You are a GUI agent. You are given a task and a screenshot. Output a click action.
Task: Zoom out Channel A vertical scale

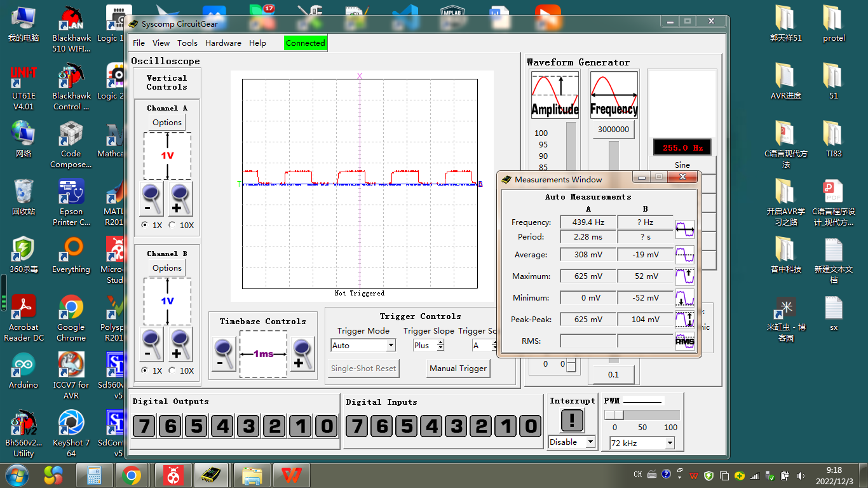click(151, 199)
